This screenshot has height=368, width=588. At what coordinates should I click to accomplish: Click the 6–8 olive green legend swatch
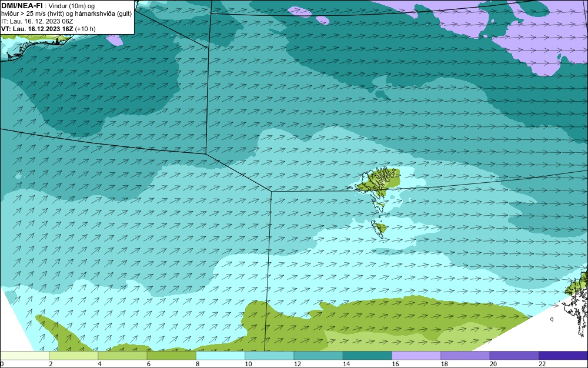[171, 355]
